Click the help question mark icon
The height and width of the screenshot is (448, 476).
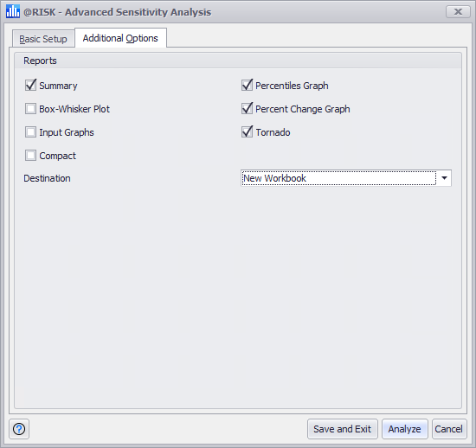click(x=19, y=429)
